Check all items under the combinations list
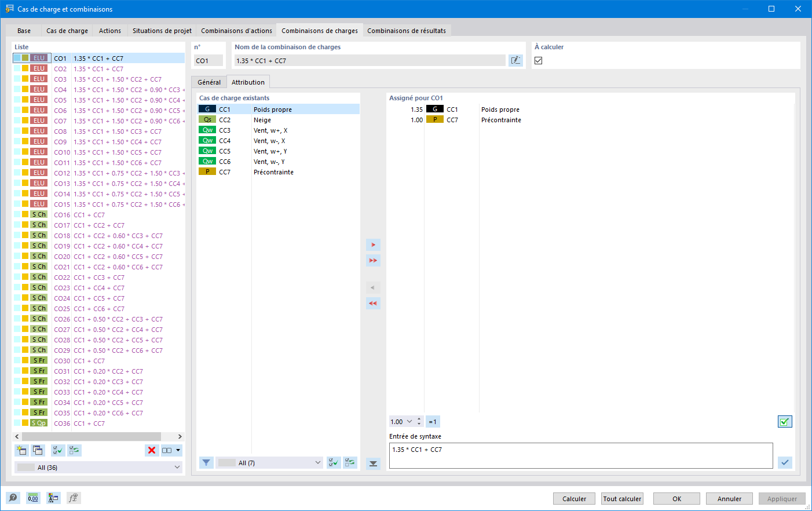The width and height of the screenshot is (812, 511). (58, 450)
